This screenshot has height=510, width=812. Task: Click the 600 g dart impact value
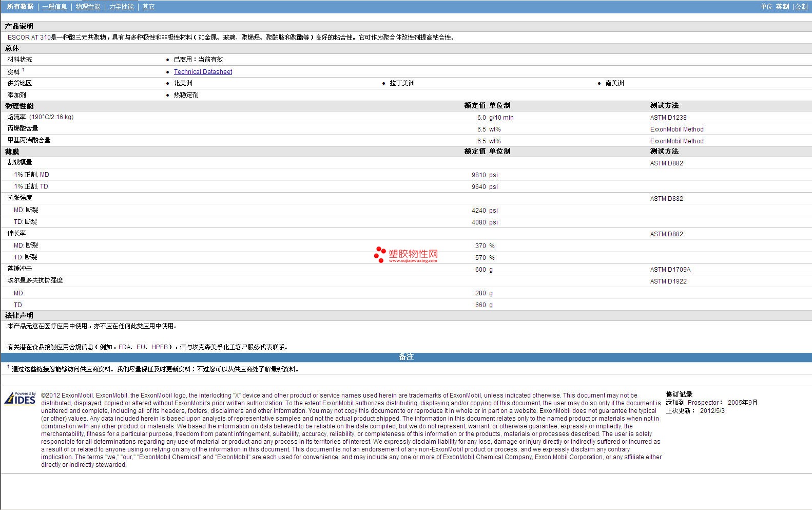tap(484, 270)
